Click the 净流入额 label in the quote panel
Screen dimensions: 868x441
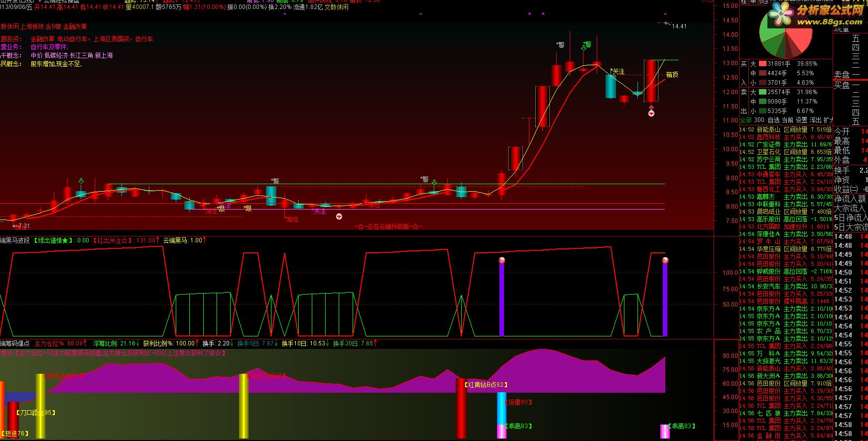pos(851,199)
